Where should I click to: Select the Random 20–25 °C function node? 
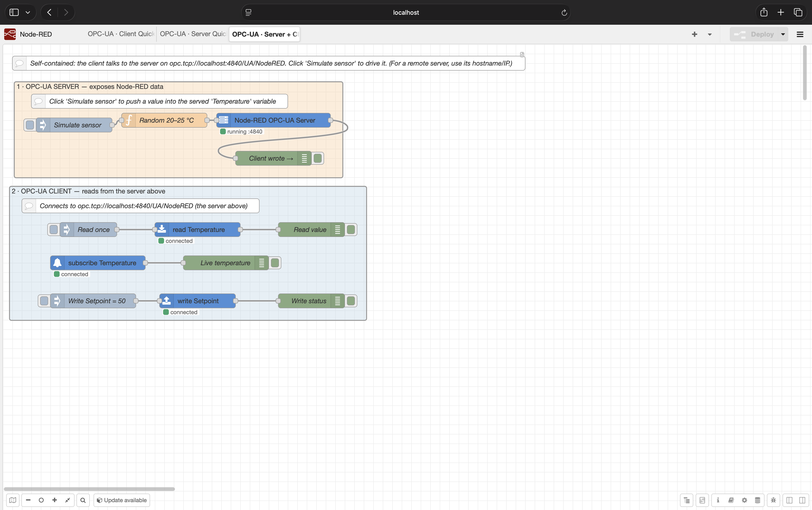click(164, 120)
